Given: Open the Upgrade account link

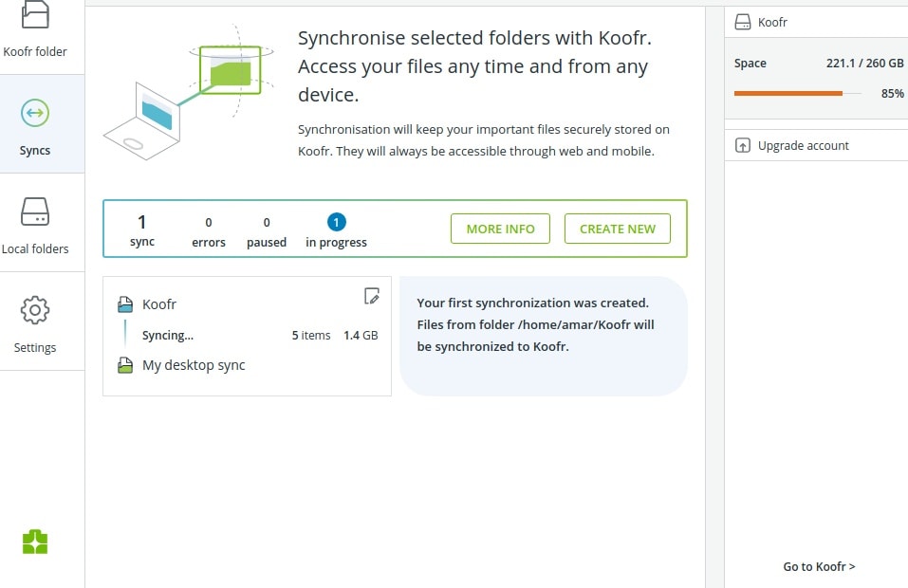Looking at the screenshot, I should pyautogui.click(x=803, y=145).
